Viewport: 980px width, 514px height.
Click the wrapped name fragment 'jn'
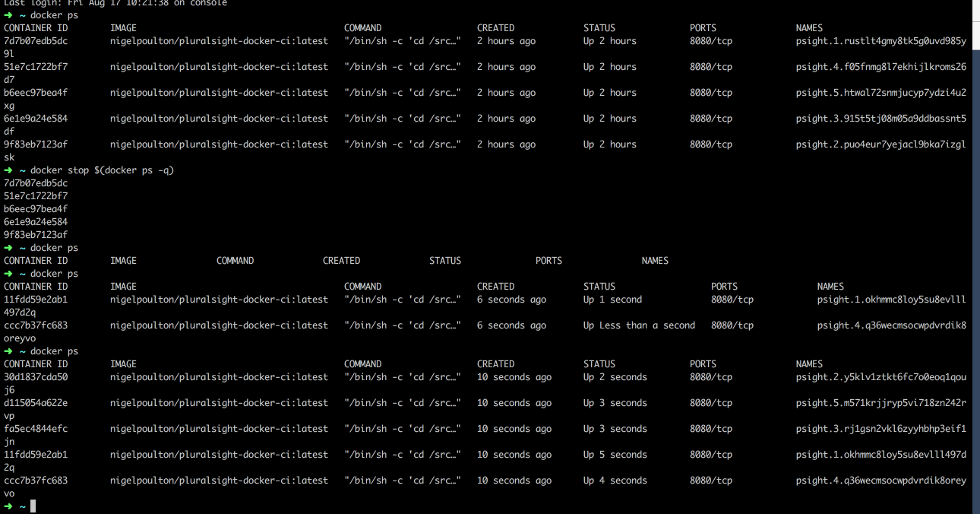[x=9, y=442]
